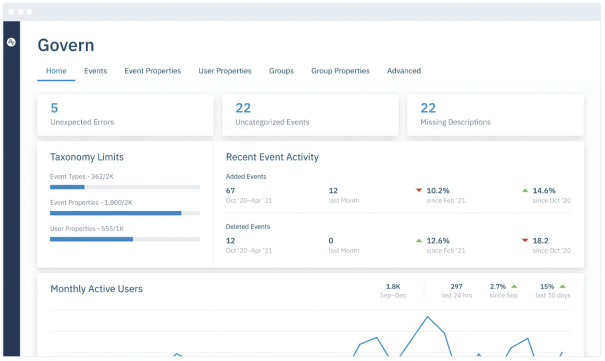The height and width of the screenshot is (361, 605).
Task: Click the green up arrow beside 2.7%
Action: (514, 287)
